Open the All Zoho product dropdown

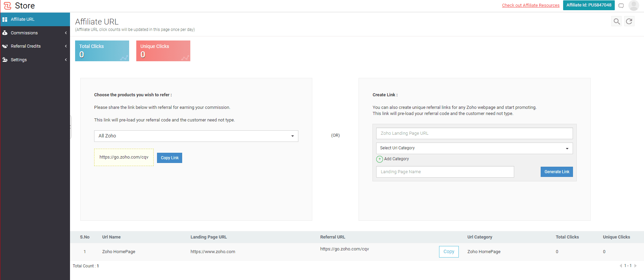196,136
